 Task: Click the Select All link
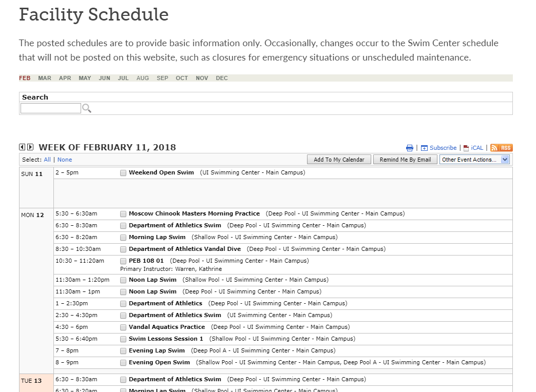47,160
